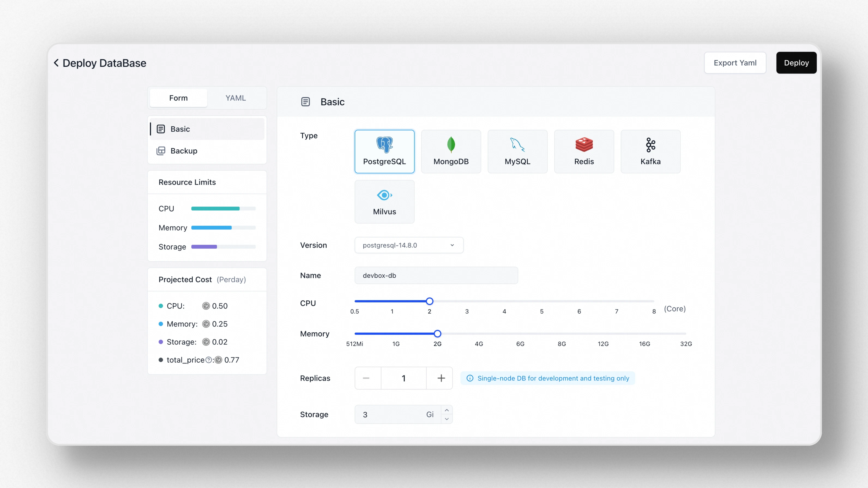
Task: Select the Milvus database type
Action: click(384, 201)
